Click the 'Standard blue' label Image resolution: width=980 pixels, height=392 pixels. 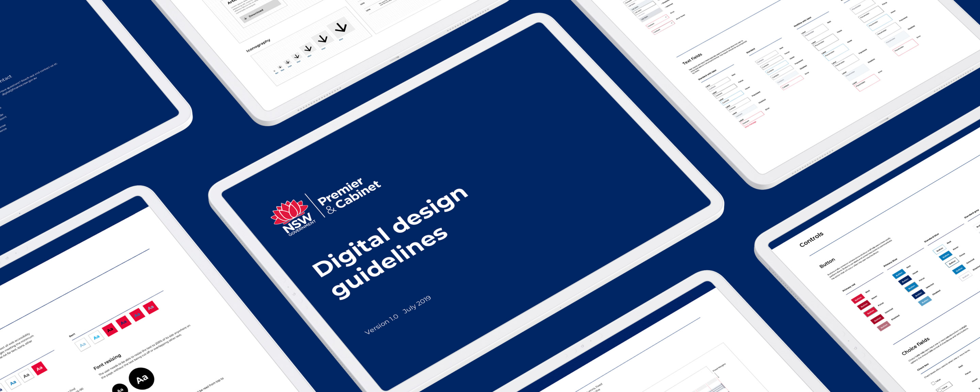pyautogui.click(x=932, y=238)
